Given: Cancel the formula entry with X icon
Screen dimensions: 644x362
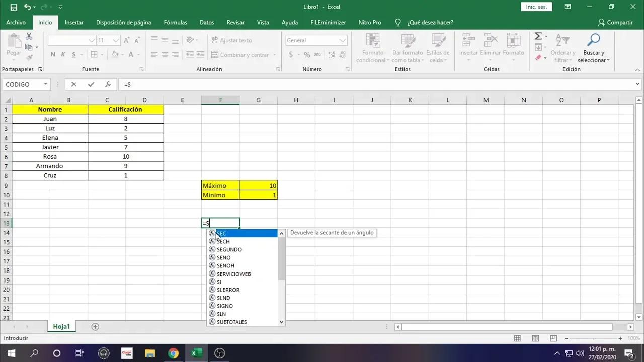Looking at the screenshot, I should click(x=74, y=84).
